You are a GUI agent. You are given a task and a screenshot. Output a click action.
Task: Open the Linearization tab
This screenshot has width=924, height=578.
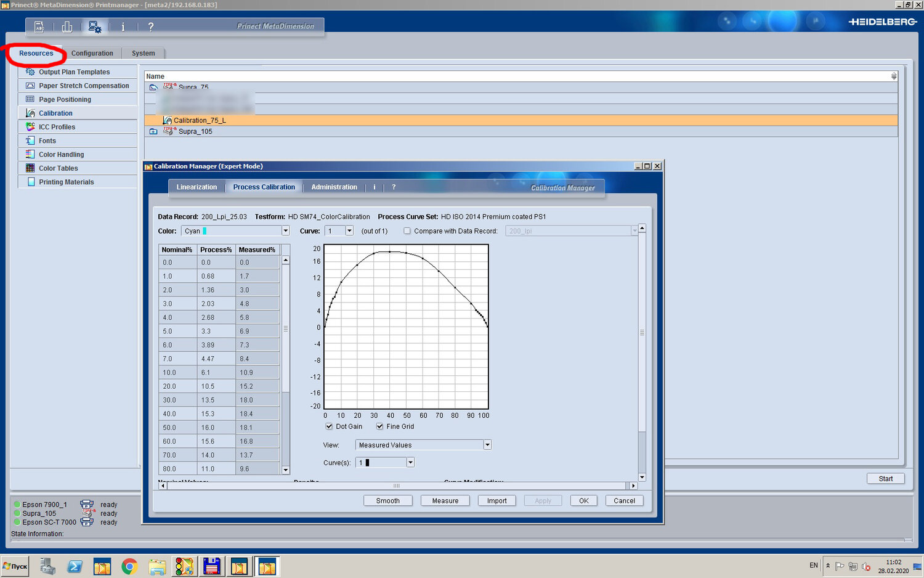click(197, 187)
